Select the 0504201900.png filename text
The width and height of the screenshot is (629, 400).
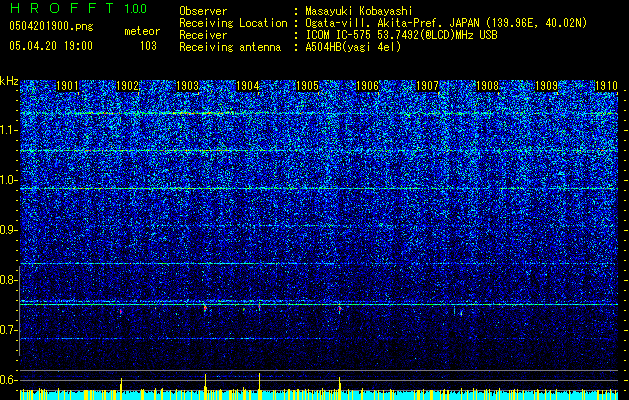(51, 27)
